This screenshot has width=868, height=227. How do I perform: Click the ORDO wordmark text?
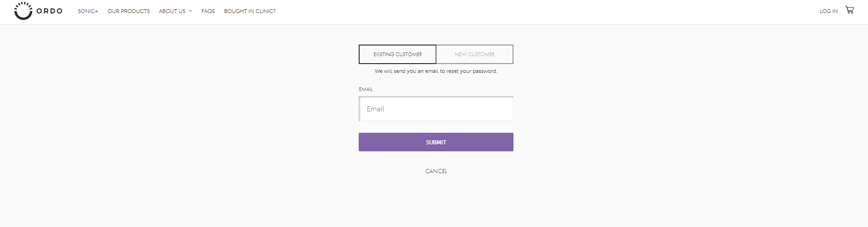click(x=50, y=11)
